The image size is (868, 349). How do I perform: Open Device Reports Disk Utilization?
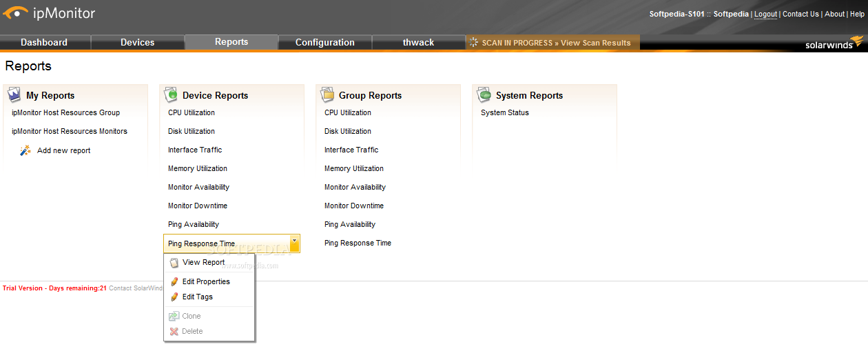point(192,131)
